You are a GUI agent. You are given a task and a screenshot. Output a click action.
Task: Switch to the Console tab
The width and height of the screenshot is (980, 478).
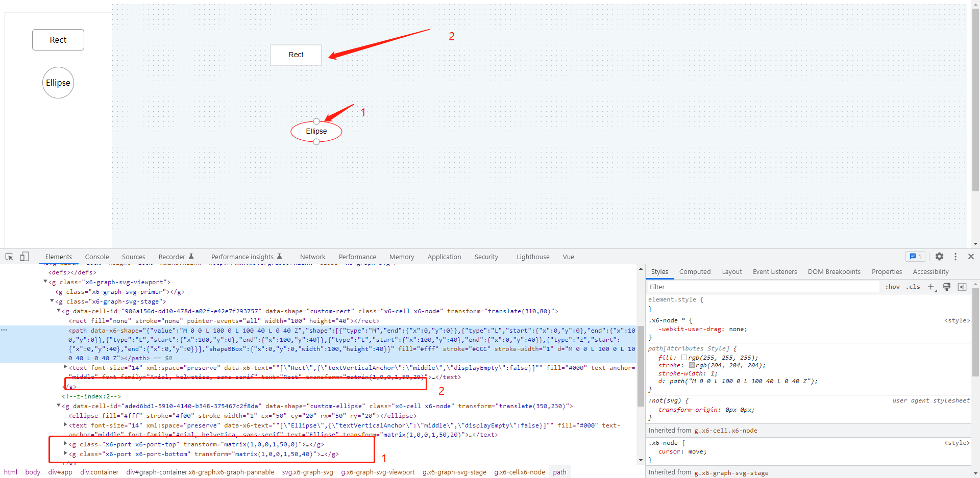(x=97, y=257)
